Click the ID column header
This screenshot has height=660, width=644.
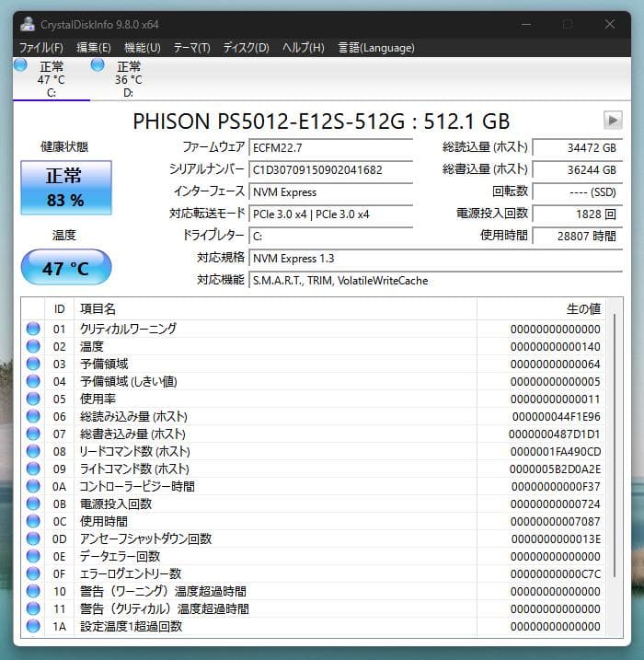[59, 309]
